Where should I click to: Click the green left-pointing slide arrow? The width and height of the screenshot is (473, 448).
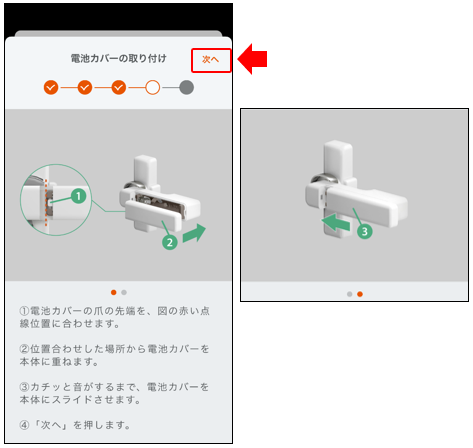click(336, 223)
